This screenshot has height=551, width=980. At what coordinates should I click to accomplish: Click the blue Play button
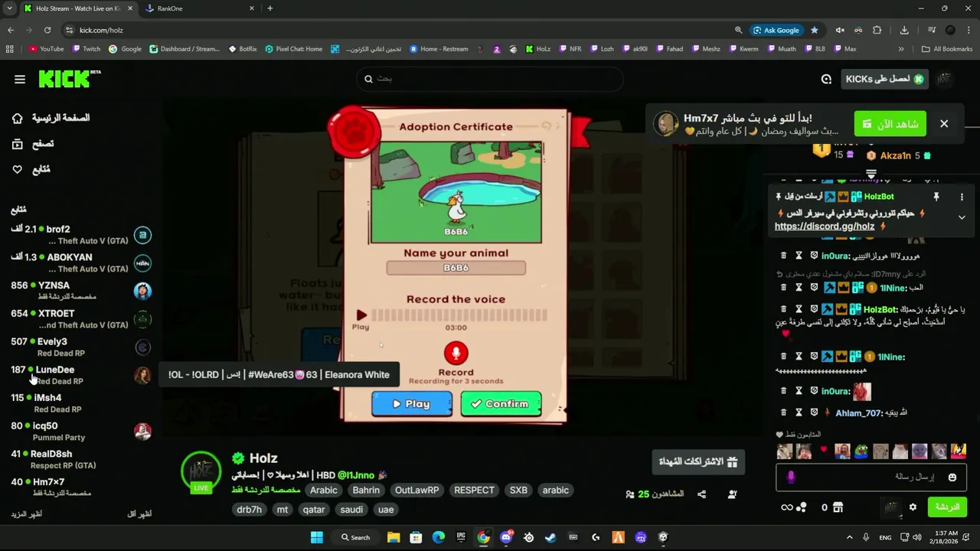click(x=412, y=404)
